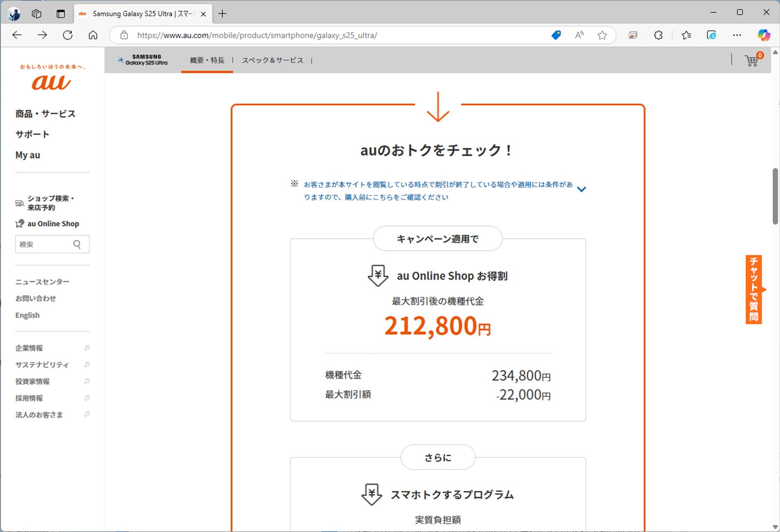Click the page vertical scrollbar thumb
This screenshot has width=780, height=532.
point(775,196)
